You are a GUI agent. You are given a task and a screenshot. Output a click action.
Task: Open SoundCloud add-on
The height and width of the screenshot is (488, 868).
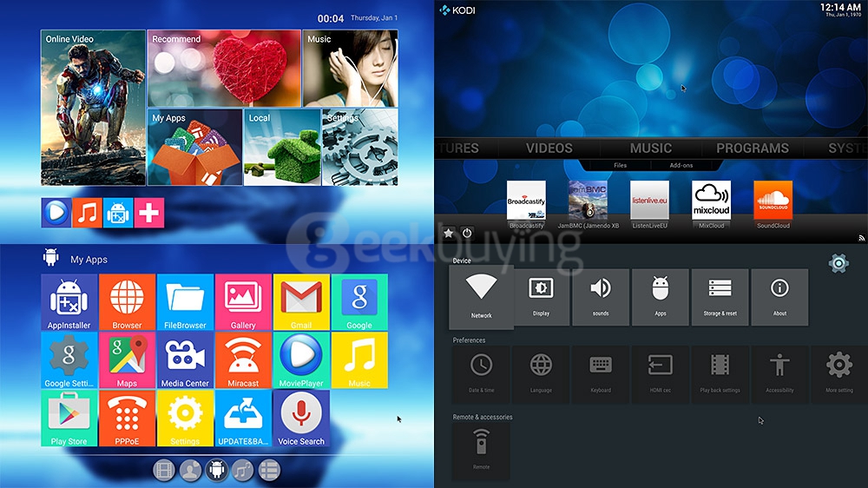click(x=773, y=205)
